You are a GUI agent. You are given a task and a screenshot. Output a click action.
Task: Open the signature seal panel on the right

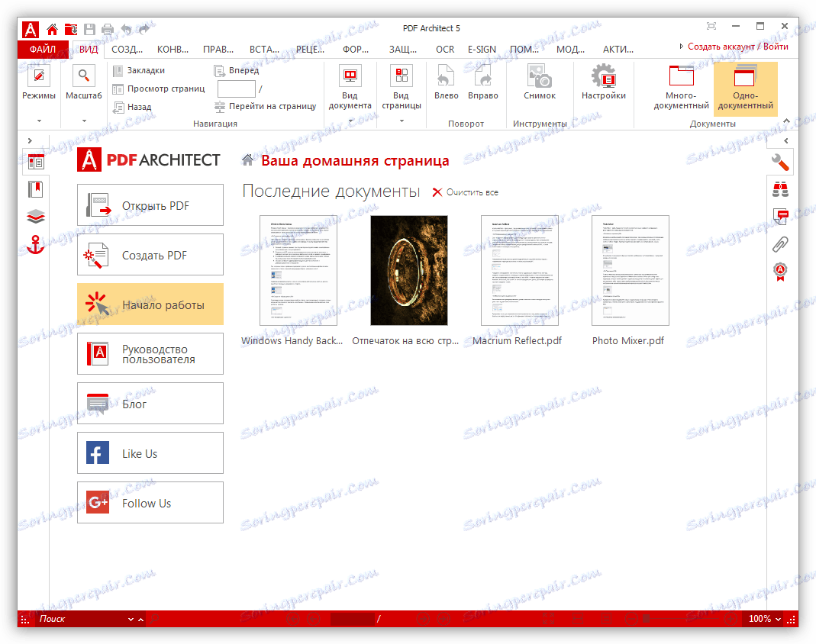(x=780, y=272)
